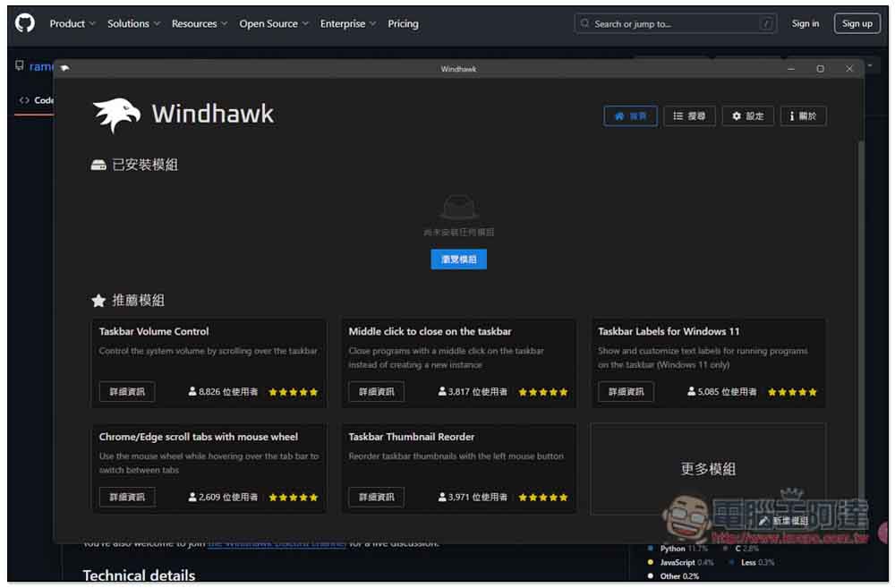Click the 8,826 users count

(223, 392)
